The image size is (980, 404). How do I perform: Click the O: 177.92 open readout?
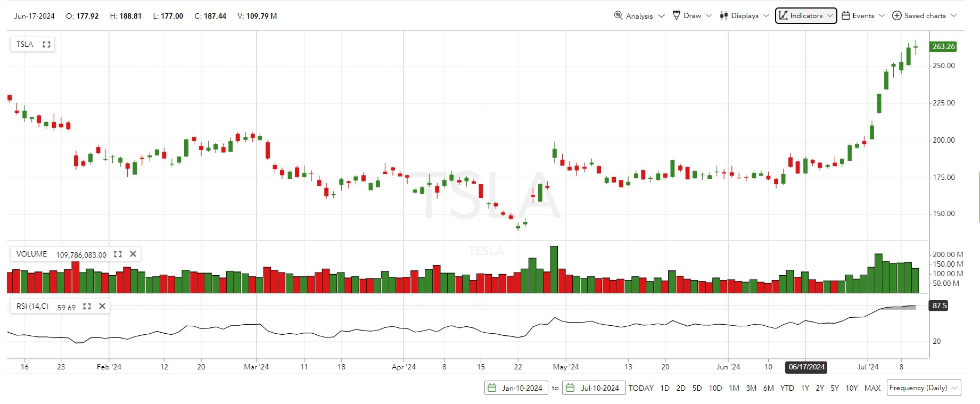click(83, 16)
